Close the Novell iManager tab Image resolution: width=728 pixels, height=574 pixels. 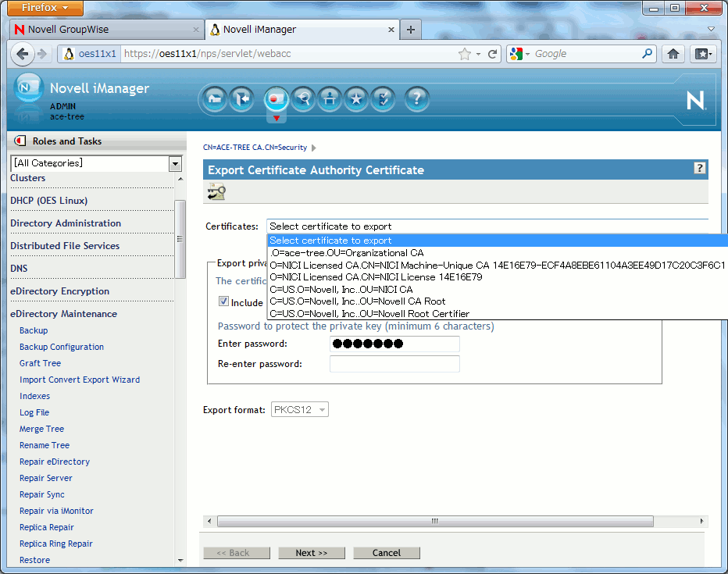tap(391, 30)
